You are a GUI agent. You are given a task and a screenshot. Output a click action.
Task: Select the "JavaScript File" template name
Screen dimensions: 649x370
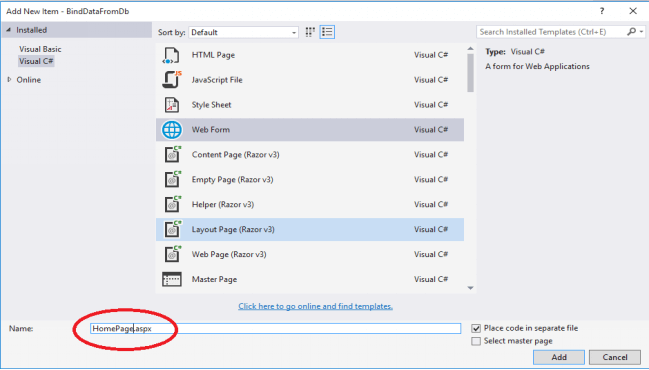[x=217, y=80]
